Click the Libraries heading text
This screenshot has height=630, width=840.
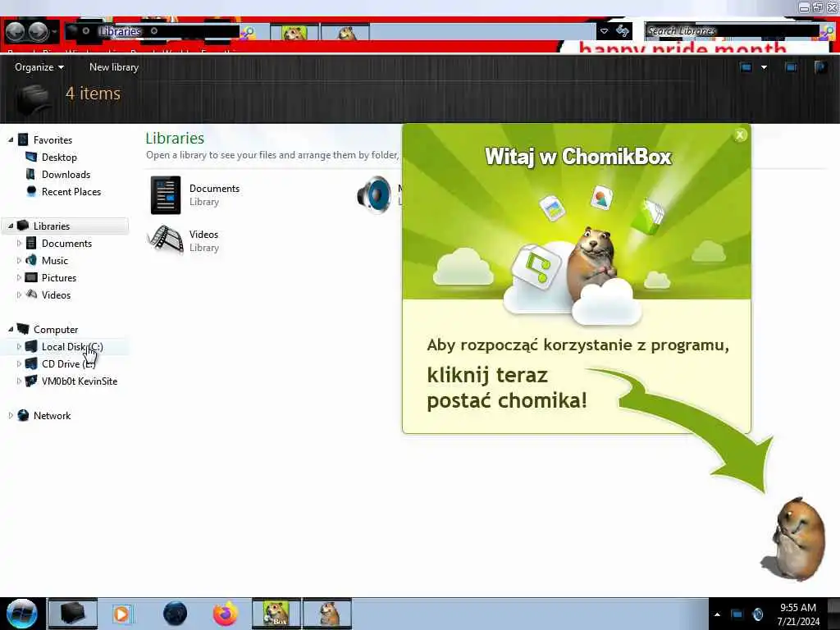[175, 138]
